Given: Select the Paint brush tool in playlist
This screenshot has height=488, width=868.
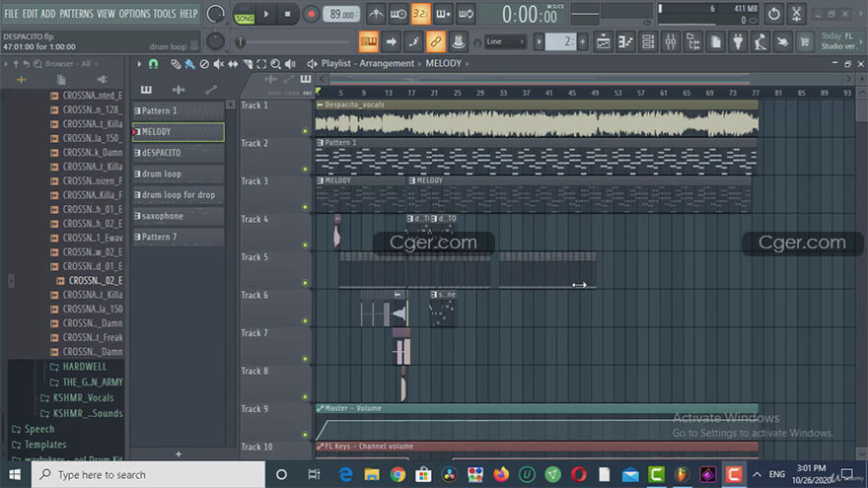Looking at the screenshot, I should [189, 64].
